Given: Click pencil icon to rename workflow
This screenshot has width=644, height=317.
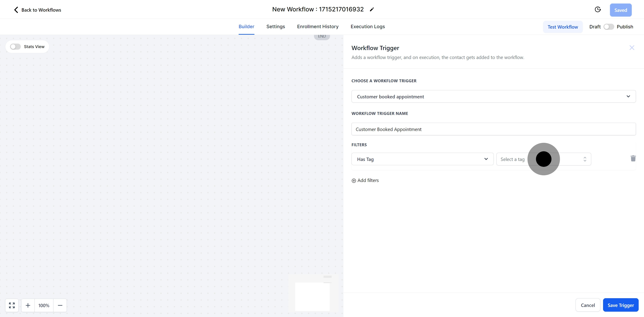Looking at the screenshot, I should tap(372, 9).
